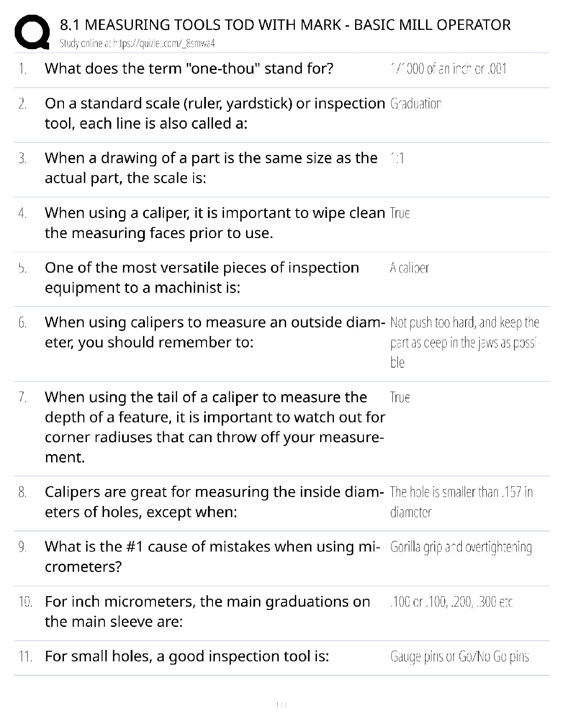
Task: Select question 3 about drawing scale
Action: [211, 168]
